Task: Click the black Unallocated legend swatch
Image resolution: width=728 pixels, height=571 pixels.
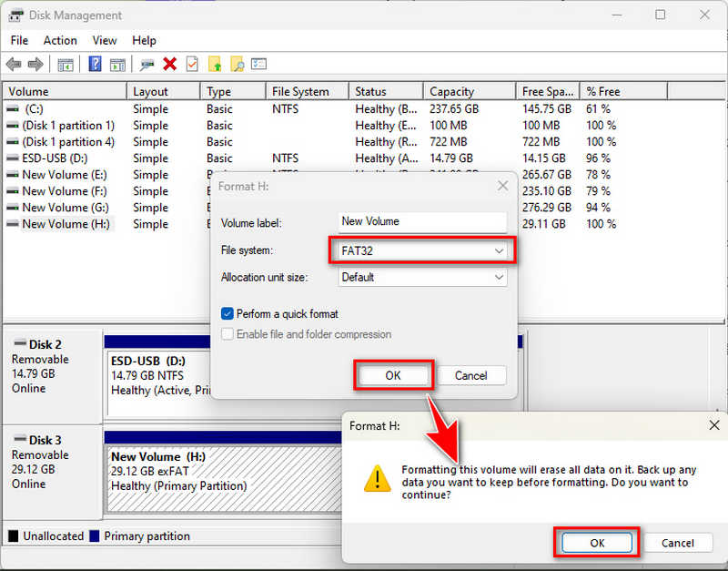Action: (14, 536)
